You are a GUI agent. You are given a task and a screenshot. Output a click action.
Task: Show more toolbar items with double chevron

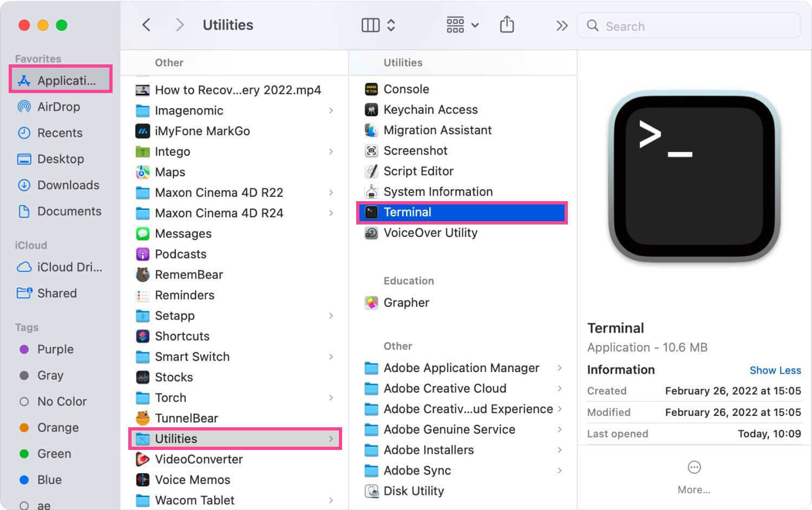(x=562, y=25)
